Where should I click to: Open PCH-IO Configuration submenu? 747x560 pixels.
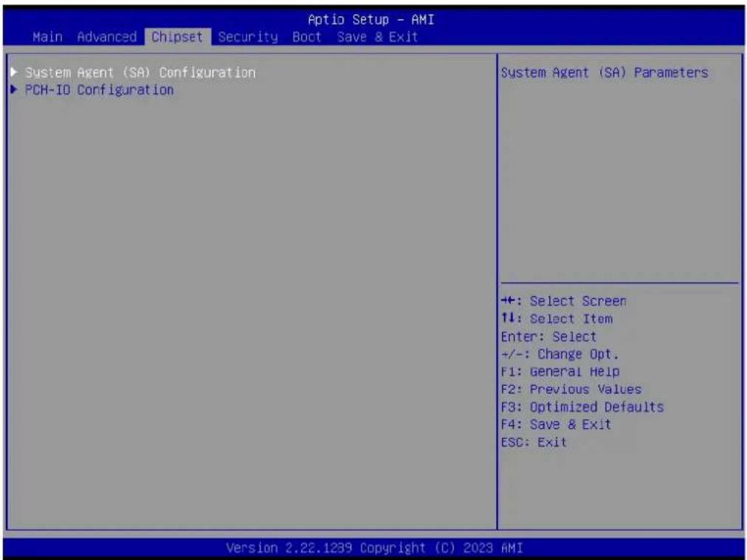(x=99, y=90)
